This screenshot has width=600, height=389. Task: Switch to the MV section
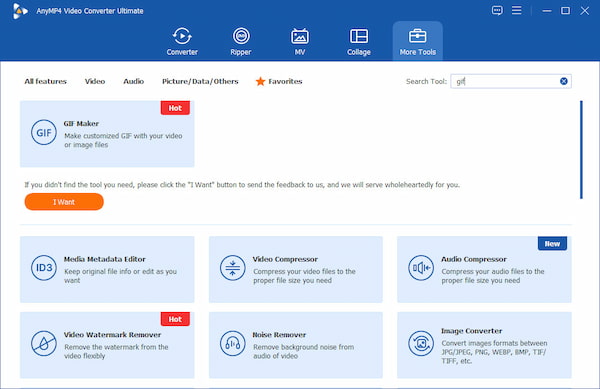click(300, 41)
